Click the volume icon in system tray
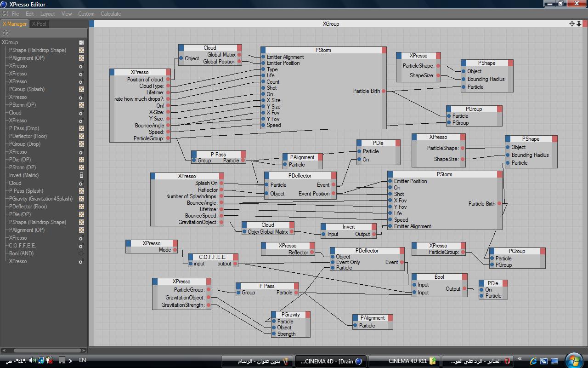 33,361
